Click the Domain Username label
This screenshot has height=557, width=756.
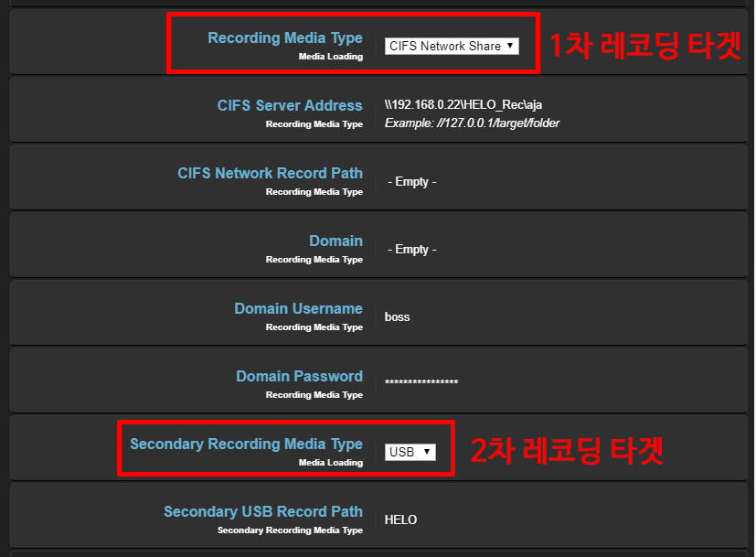pyautogui.click(x=298, y=309)
